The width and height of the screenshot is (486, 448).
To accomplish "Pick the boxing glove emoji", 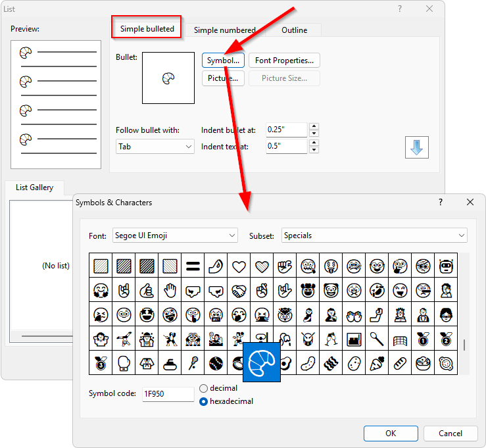I will 124,362.
